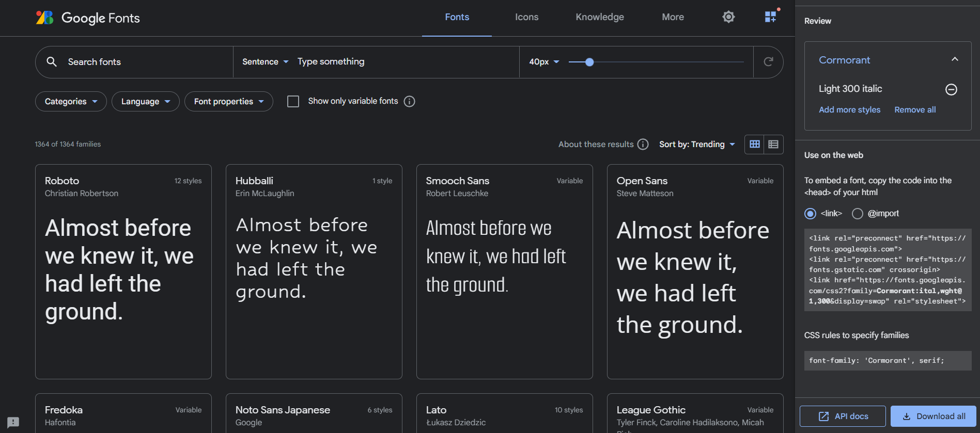This screenshot has height=433, width=980.
Task: Open the Categories filter dropdown
Action: [x=71, y=102]
